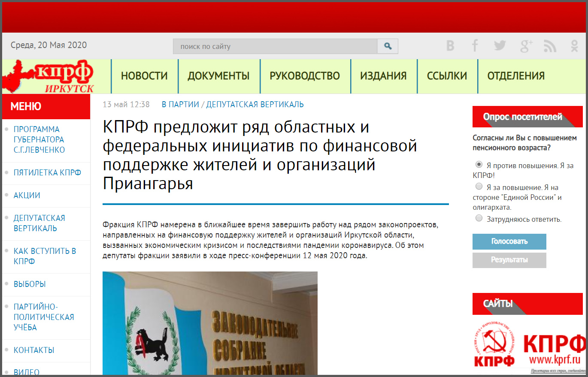Open the Facebook social icon
The width and height of the screenshot is (588, 377).
tap(475, 46)
